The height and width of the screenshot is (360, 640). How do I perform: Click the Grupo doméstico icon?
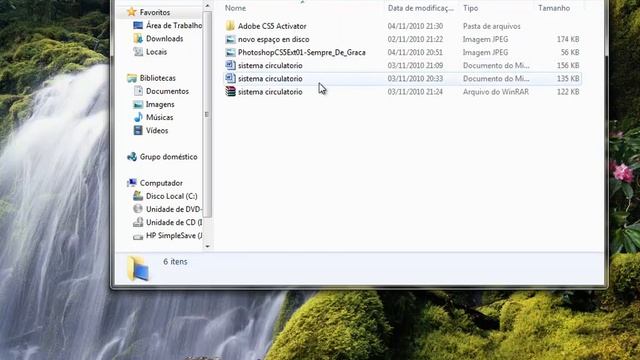[131, 157]
